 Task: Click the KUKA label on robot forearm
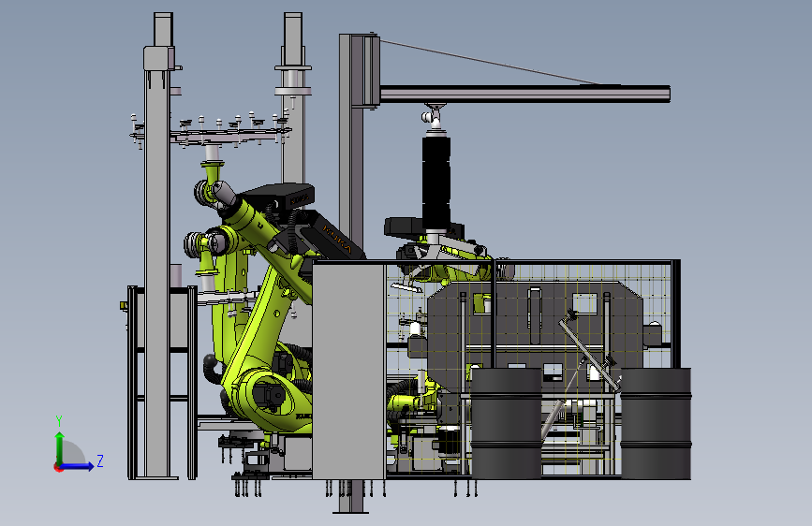point(336,239)
